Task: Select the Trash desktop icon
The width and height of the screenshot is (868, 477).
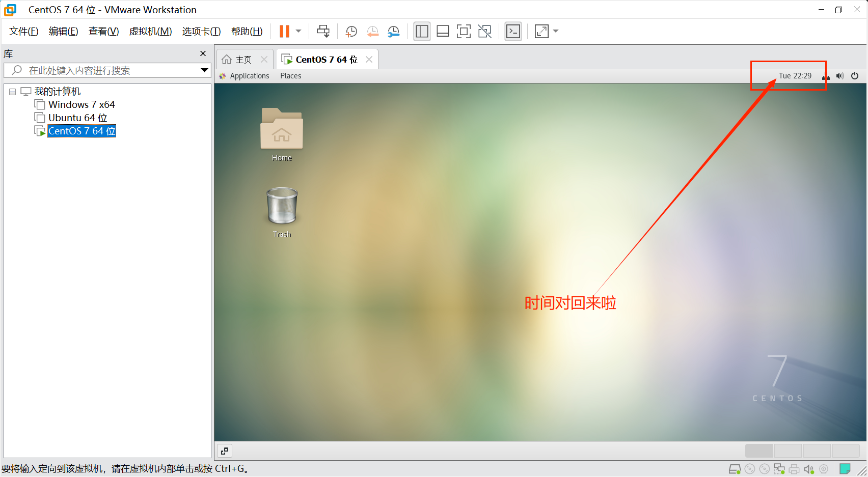Action: tap(282, 212)
